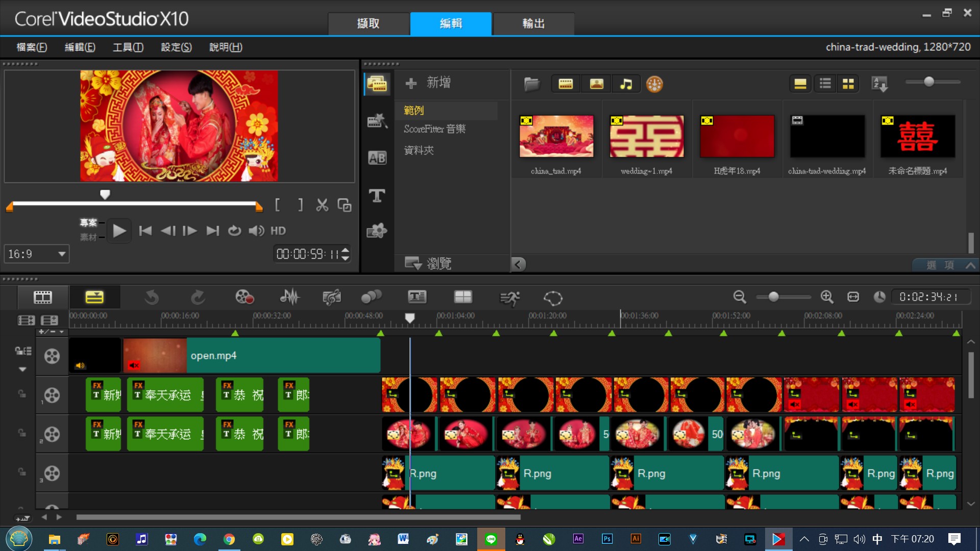Jump to the project start
The width and height of the screenshot is (980, 551).
(145, 231)
